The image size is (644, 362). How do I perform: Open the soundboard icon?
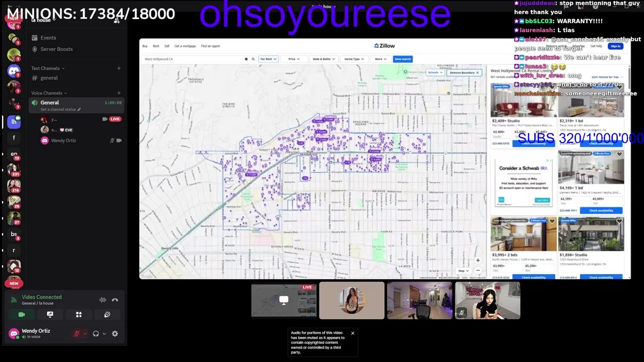[107, 314]
